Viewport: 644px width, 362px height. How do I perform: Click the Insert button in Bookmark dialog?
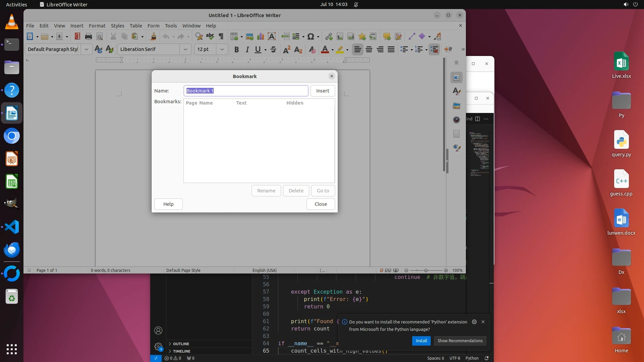[322, 91]
